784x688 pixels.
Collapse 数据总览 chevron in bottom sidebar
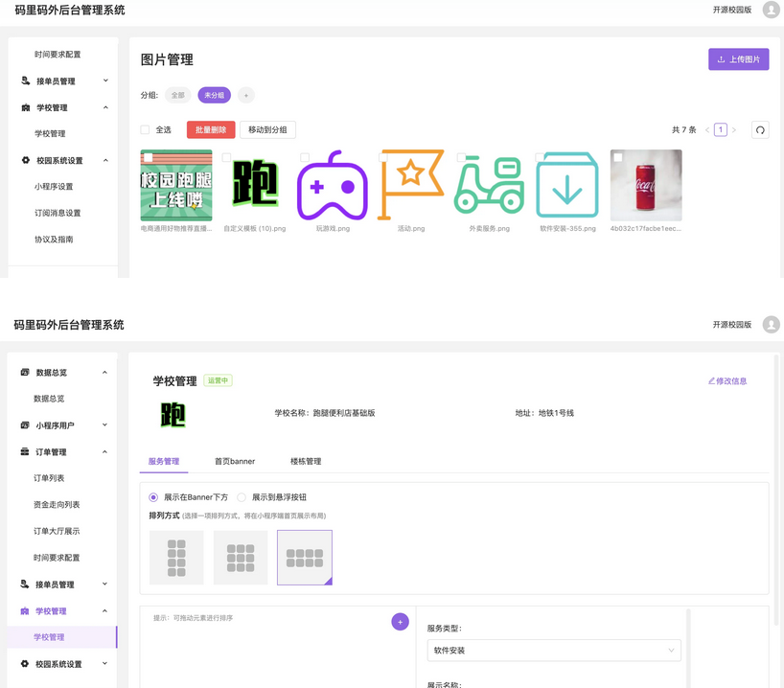[x=104, y=372]
